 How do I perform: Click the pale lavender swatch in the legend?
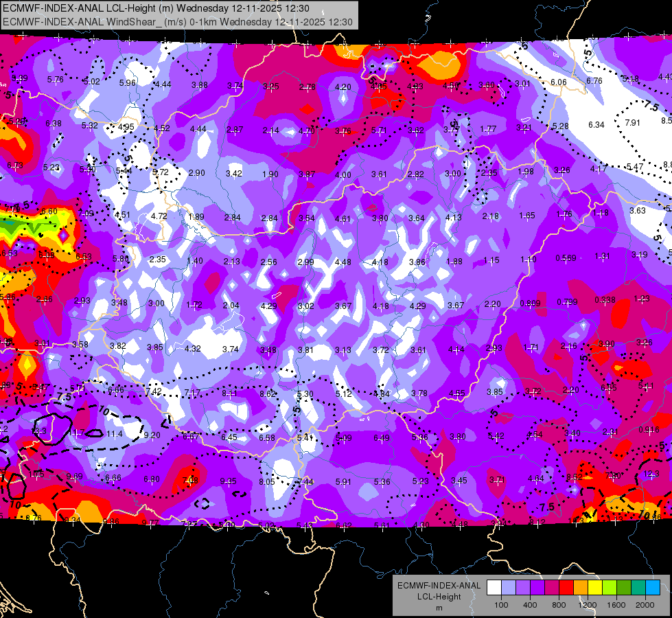[x=509, y=587]
